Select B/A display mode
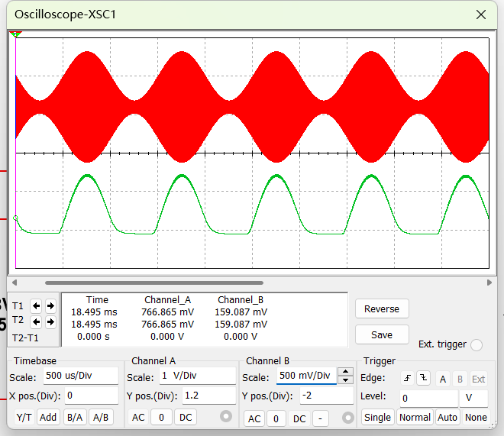The image size is (504, 436). click(75, 417)
